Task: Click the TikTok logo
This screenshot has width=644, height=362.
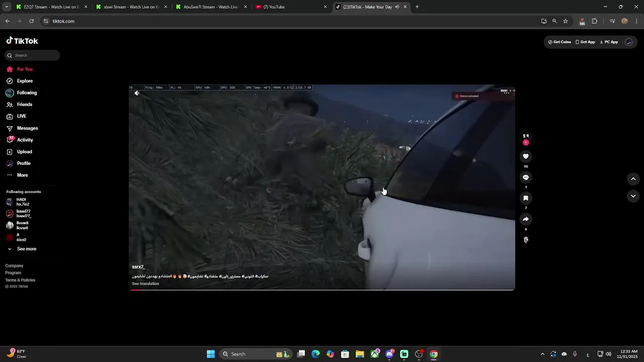Action: click(x=22, y=41)
